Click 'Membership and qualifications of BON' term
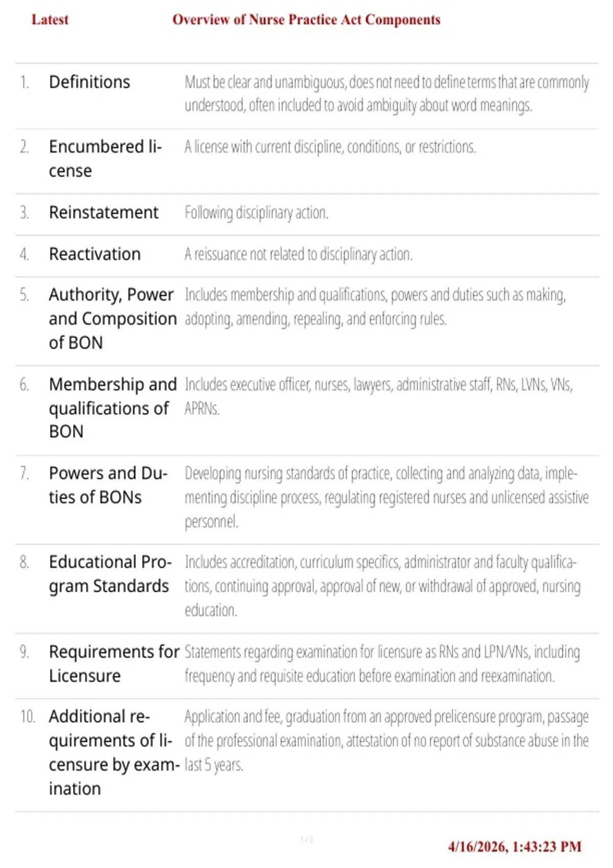This screenshot has width=613, height=868. 113,407
